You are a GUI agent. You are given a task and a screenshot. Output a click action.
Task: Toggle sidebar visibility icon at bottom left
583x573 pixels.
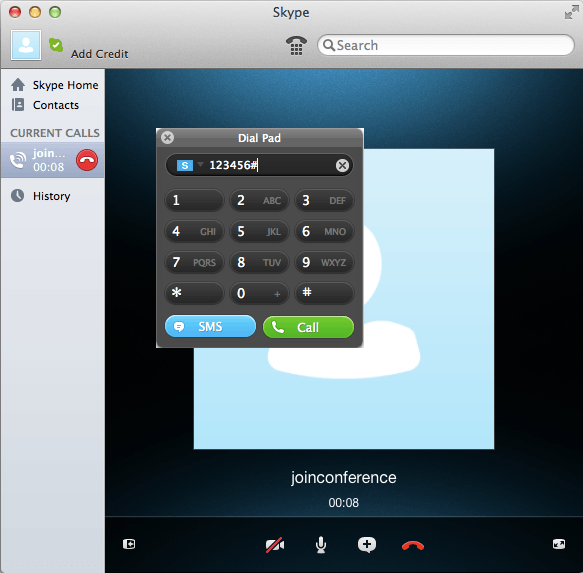129,544
